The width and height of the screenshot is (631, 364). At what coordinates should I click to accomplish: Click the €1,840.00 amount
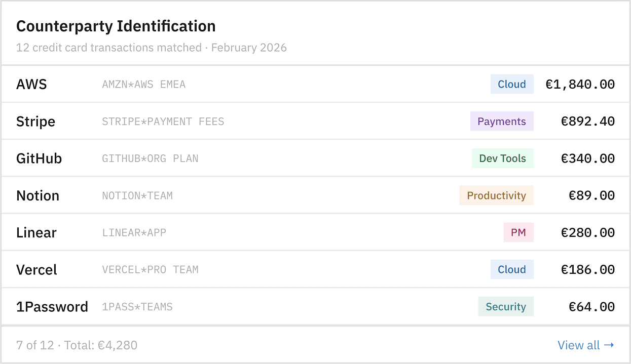pos(580,84)
